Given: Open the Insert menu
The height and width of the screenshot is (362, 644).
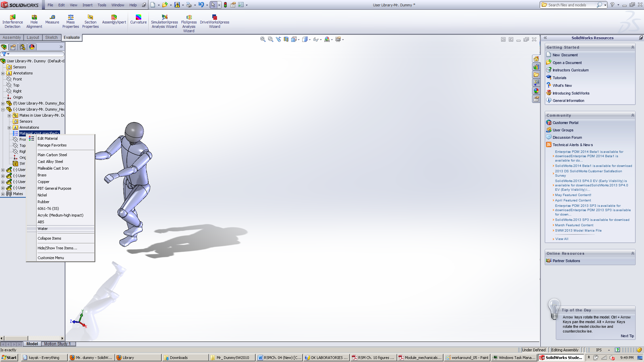Looking at the screenshot, I should pos(87,5).
